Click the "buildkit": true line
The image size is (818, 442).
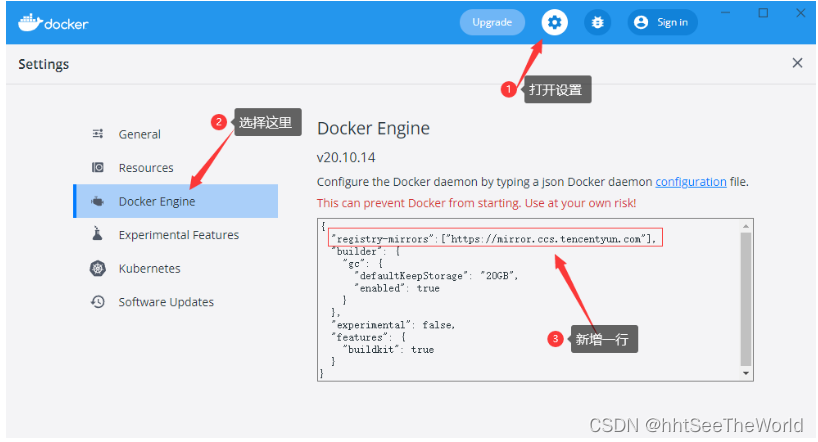(388, 349)
